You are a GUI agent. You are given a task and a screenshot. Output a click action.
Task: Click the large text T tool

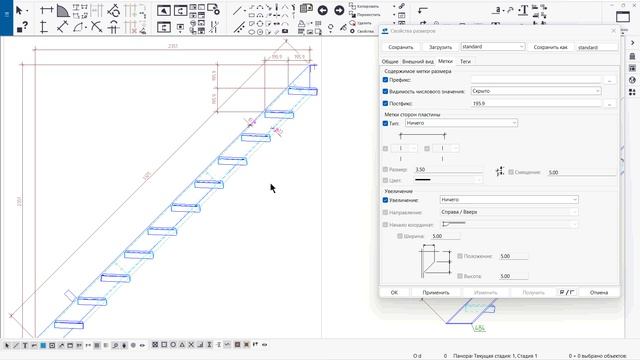click(x=523, y=11)
